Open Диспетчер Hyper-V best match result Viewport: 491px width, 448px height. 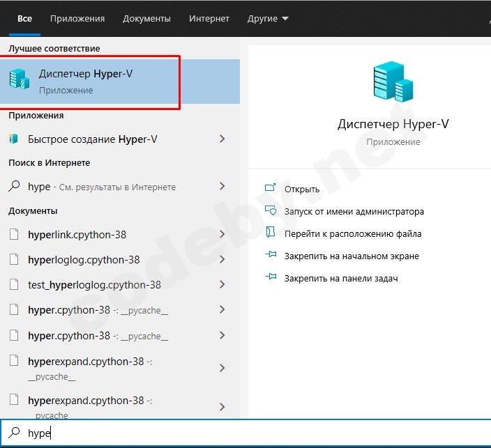click(x=120, y=82)
